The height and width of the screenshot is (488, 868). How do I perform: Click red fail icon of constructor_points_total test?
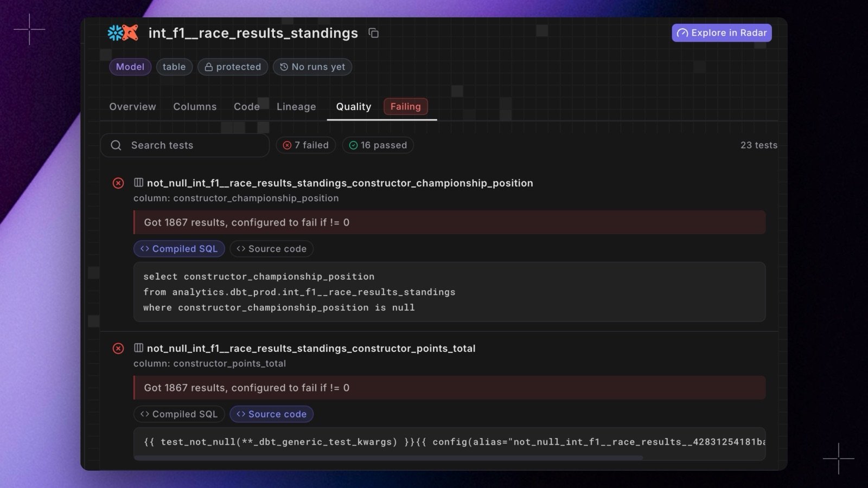118,349
